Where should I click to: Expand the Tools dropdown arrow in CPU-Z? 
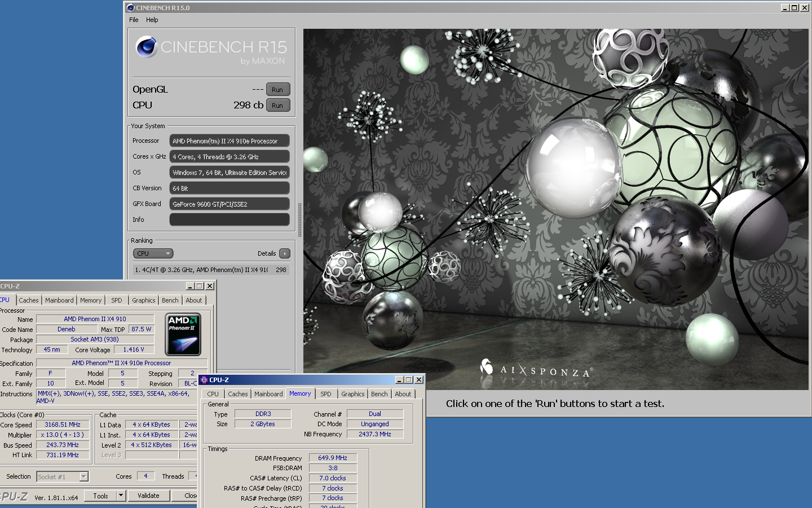click(121, 496)
